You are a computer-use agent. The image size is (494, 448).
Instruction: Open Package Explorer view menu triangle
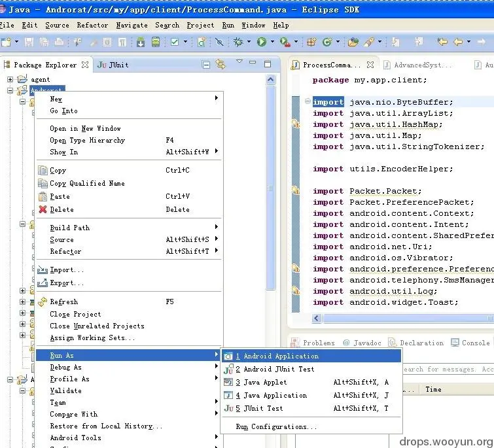[239, 61]
